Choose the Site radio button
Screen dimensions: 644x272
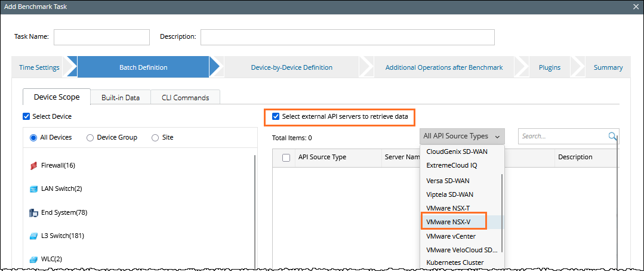tap(155, 137)
